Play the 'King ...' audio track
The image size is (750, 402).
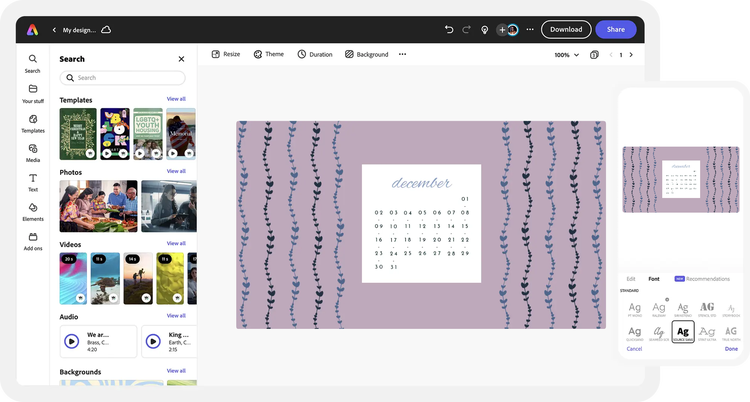click(153, 341)
